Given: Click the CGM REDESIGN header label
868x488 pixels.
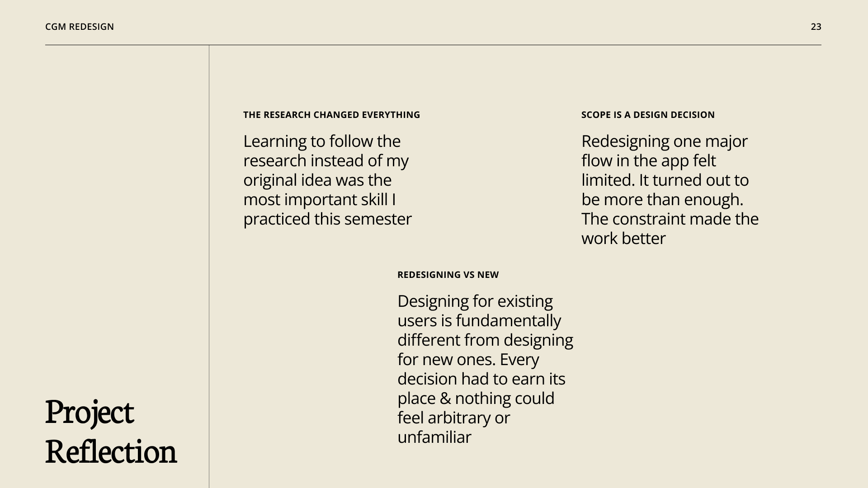Looking at the screenshot, I should coord(80,27).
